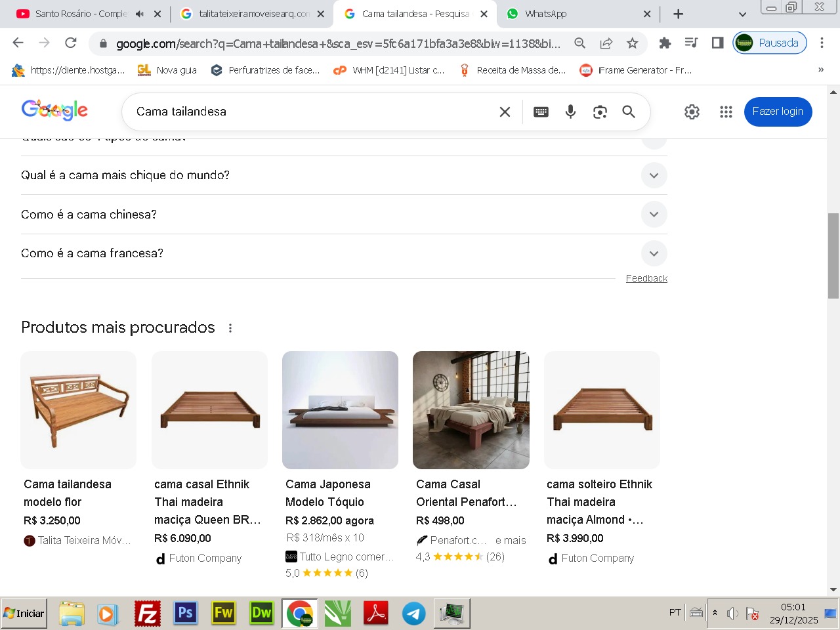Open Google Lens image search
Image resolution: width=840 pixels, height=630 pixels.
600,112
